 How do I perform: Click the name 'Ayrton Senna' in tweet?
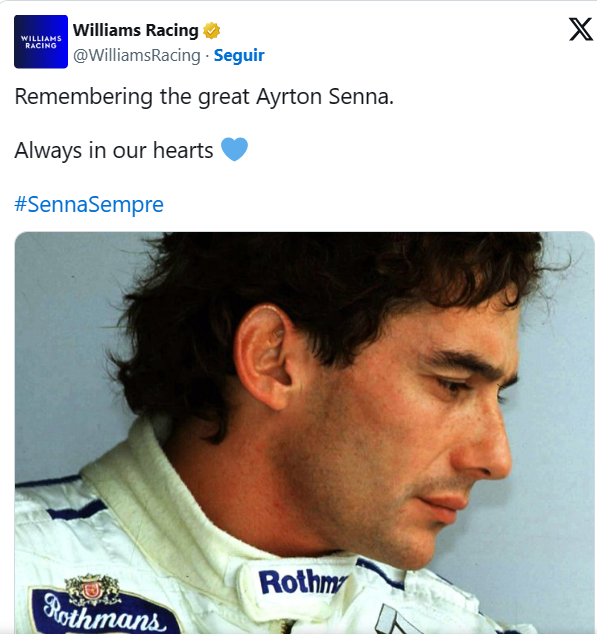coord(325,97)
